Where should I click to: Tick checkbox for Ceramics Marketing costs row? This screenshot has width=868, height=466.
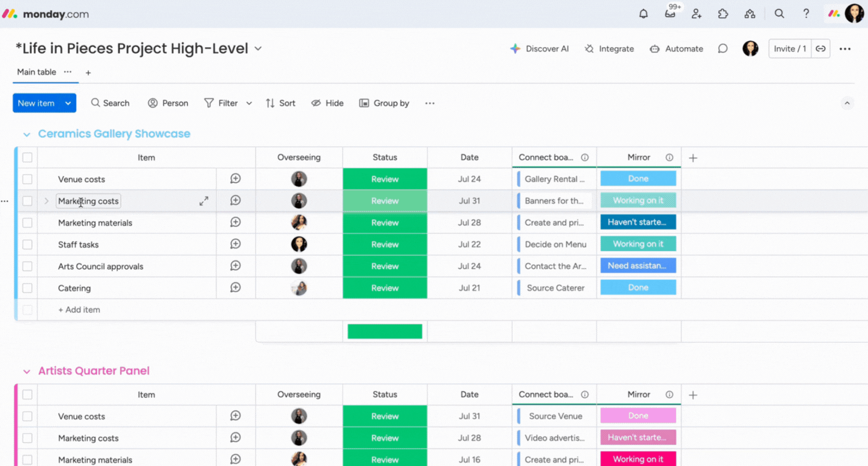(x=28, y=201)
